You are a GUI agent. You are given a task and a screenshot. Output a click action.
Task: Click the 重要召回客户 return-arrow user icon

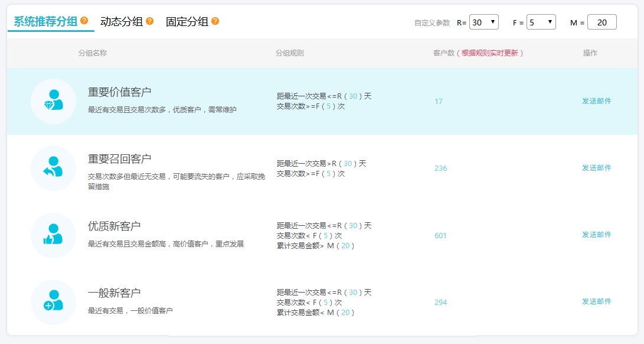53,168
